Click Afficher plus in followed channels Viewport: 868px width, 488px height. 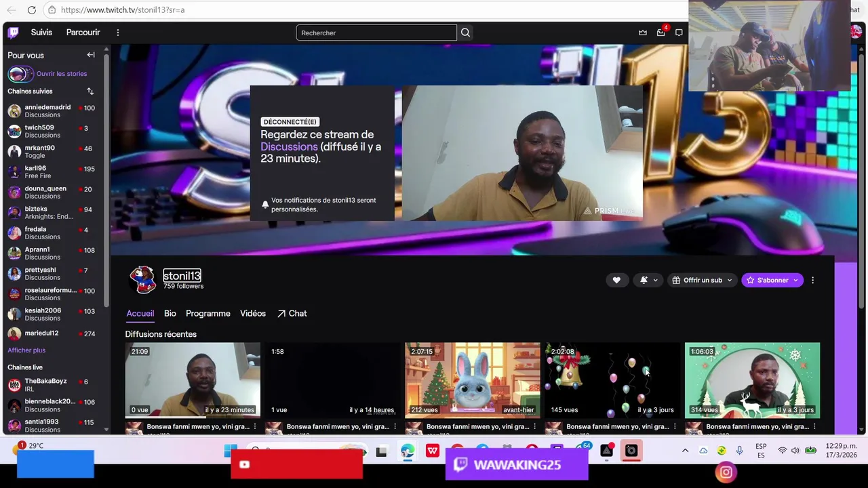[26, 350]
